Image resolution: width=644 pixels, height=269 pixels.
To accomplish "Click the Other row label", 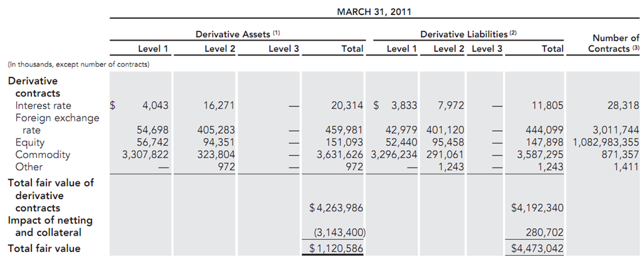I will point(29,167).
